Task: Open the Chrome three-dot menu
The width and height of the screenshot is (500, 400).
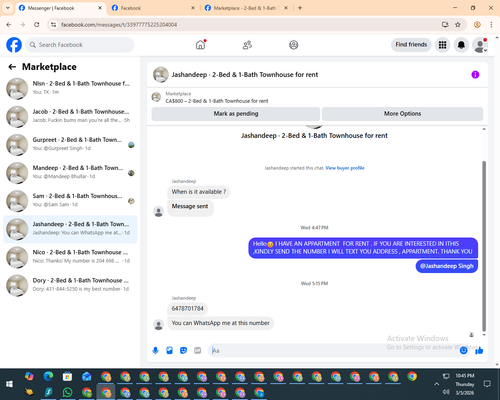Action: [491, 25]
